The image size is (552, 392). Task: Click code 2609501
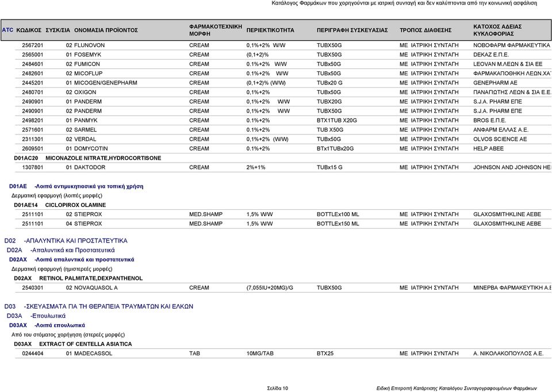pyautogui.click(x=33, y=148)
